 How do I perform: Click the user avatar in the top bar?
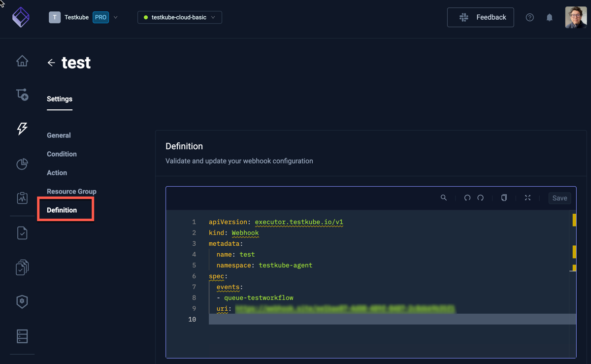coord(575,17)
